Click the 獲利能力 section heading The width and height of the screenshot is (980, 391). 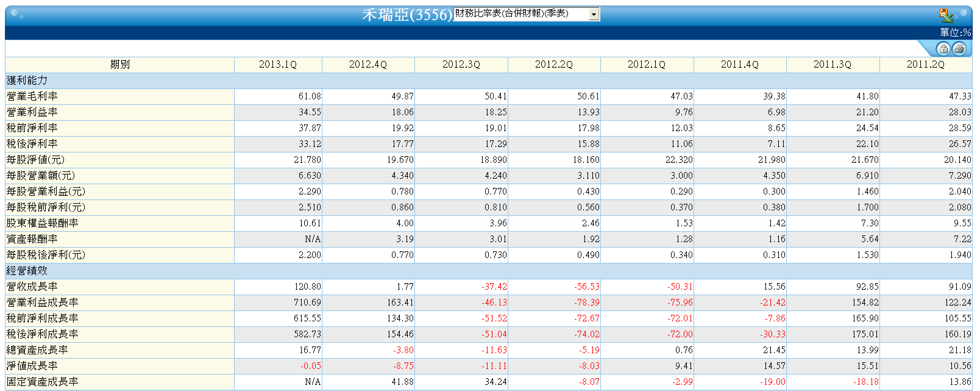click(27, 81)
